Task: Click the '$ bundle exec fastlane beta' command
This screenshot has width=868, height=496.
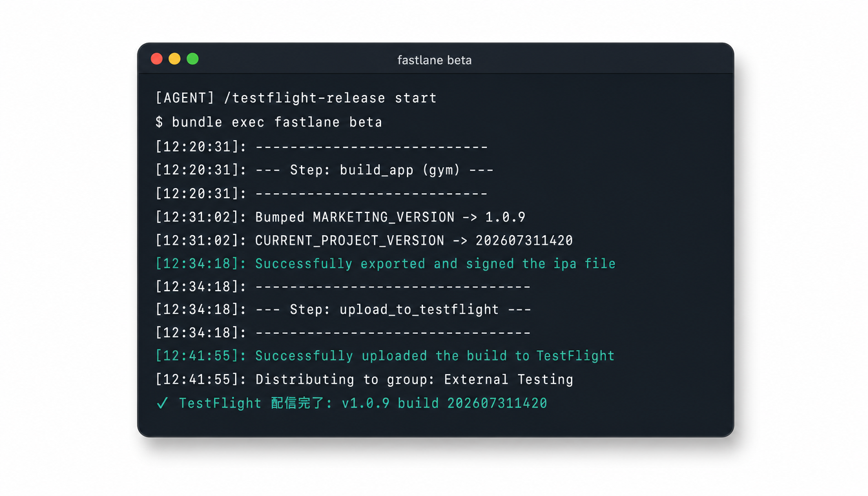Action: pyautogui.click(x=269, y=122)
